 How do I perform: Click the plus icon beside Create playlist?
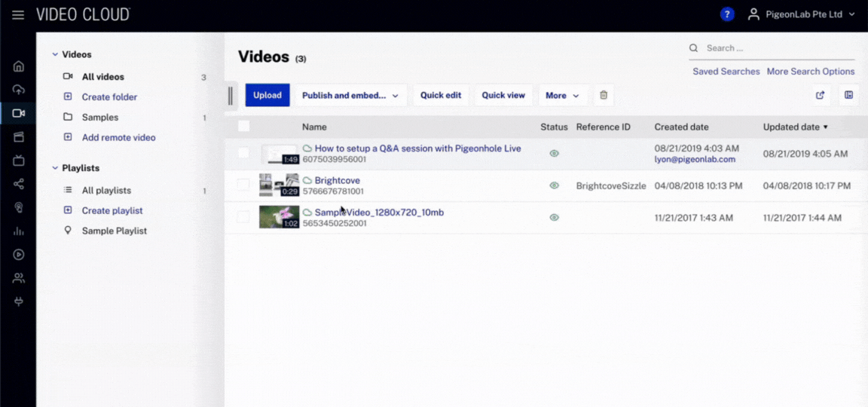(x=68, y=210)
